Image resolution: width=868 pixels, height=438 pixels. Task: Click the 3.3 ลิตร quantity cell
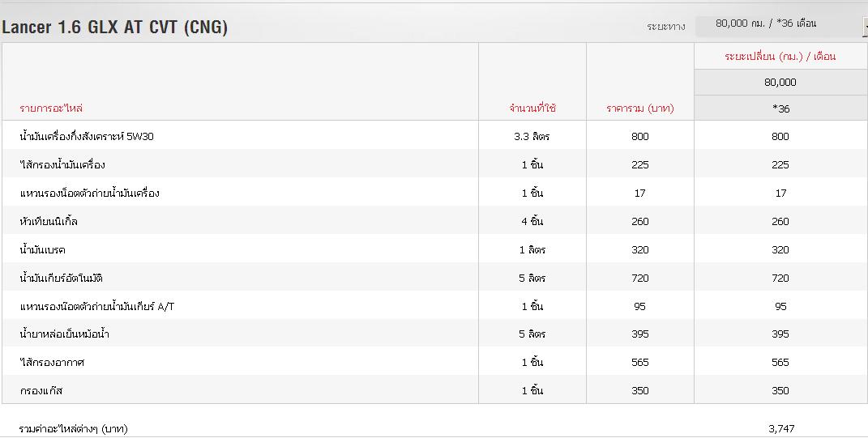coord(532,137)
